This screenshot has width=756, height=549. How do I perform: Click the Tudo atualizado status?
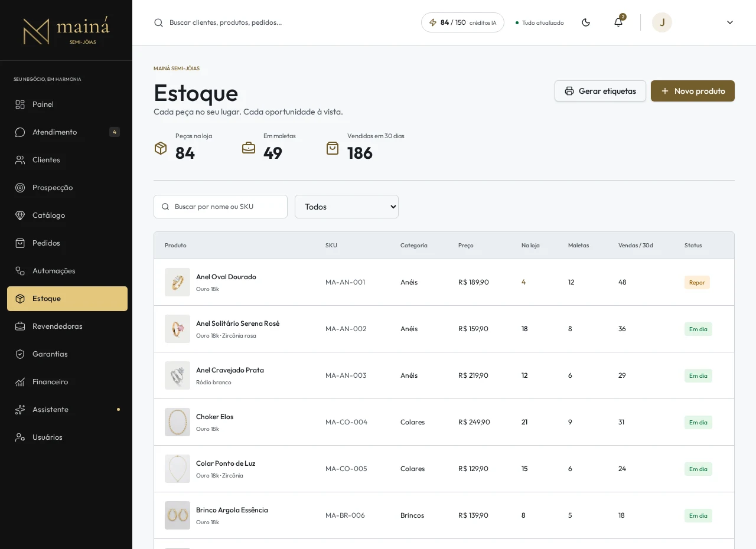[540, 22]
